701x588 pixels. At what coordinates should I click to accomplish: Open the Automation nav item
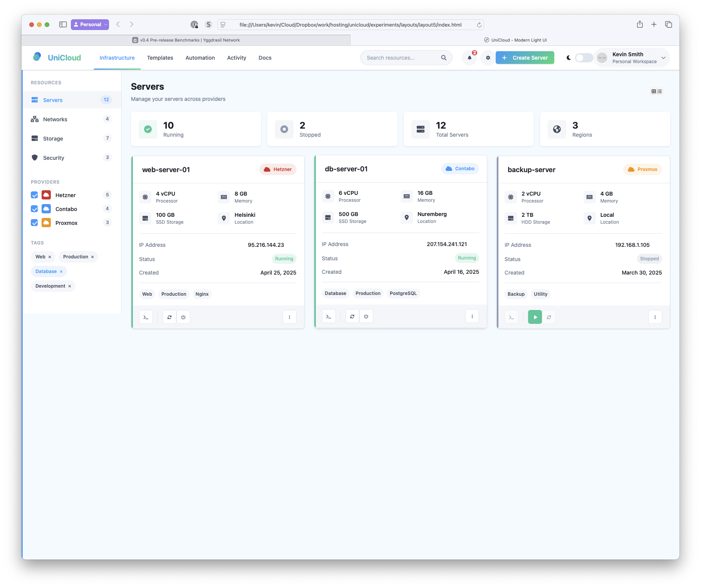coord(200,58)
